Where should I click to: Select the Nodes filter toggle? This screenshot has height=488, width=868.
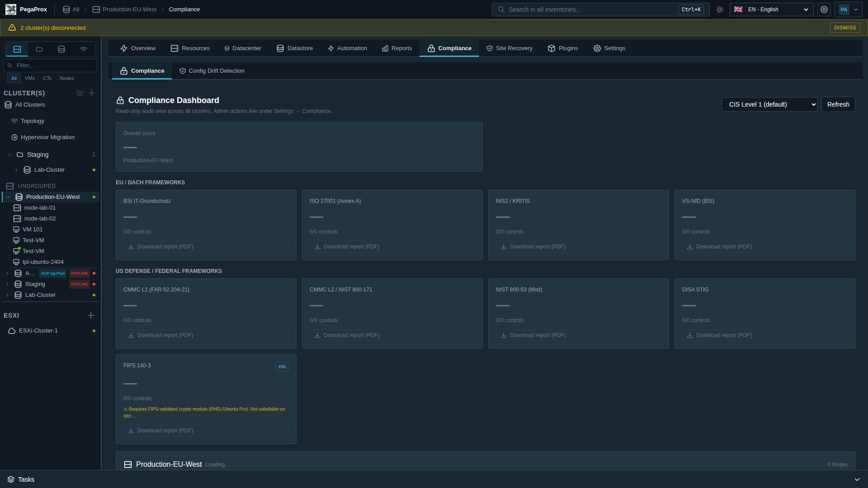click(67, 78)
